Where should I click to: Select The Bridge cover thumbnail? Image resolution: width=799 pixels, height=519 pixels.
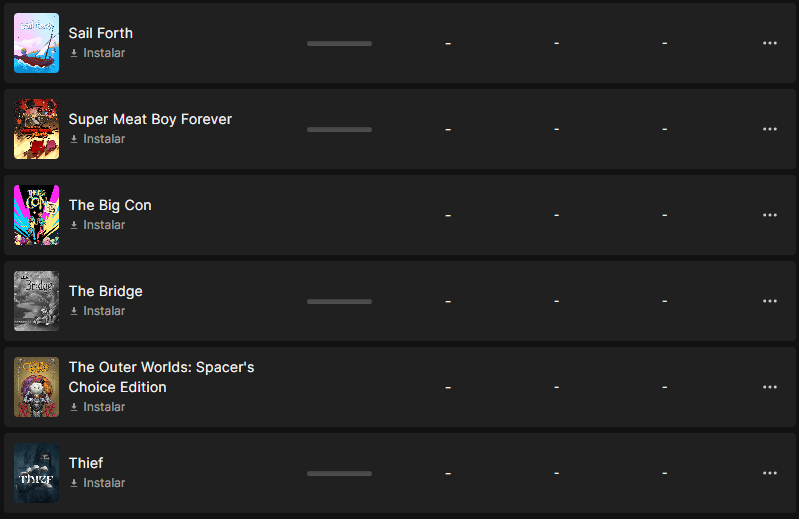(x=36, y=301)
